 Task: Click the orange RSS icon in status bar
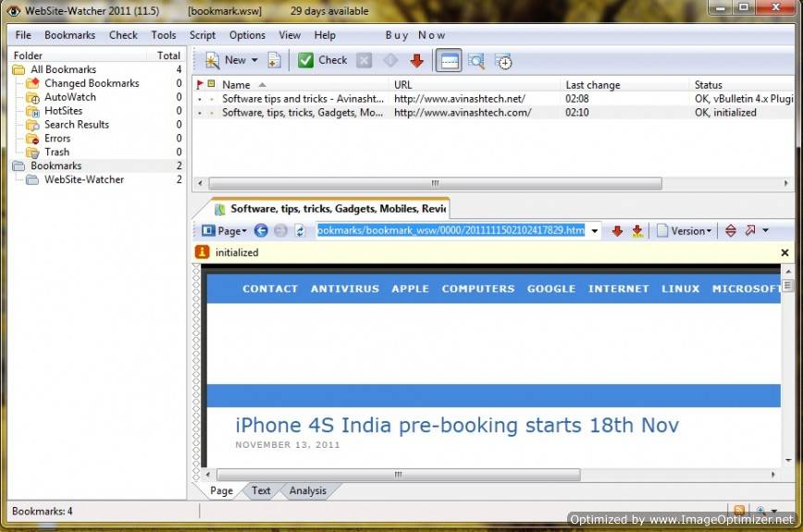click(x=739, y=511)
